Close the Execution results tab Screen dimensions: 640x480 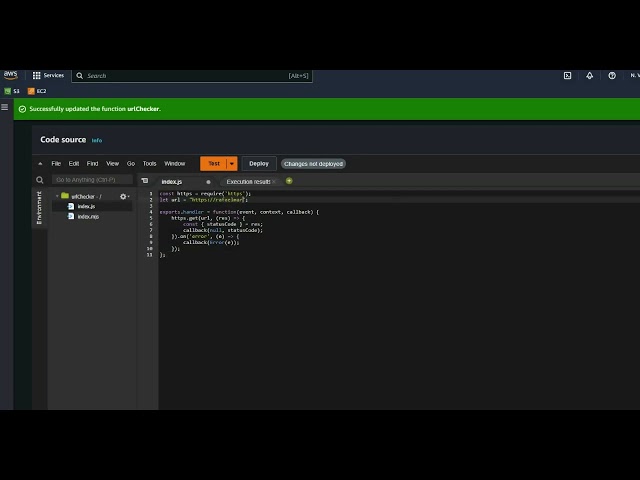click(274, 182)
